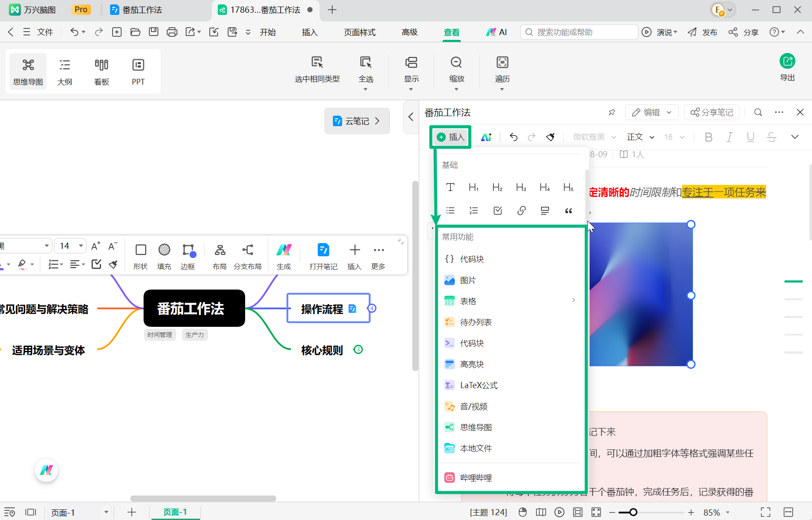Switch to the Mind Map (思维导图) view
Viewport: 812px width, 520px height.
coord(28,71)
